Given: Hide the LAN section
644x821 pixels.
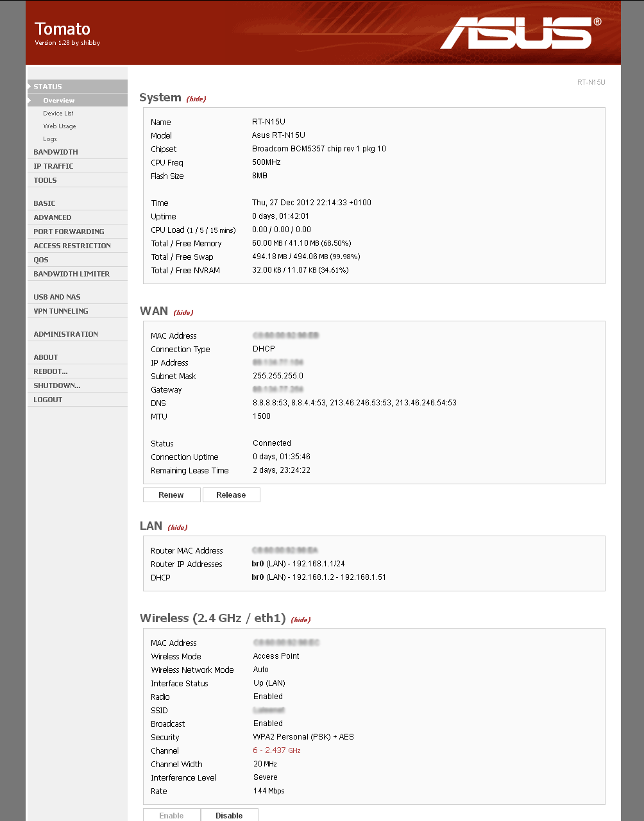Looking at the screenshot, I should [178, 527].
